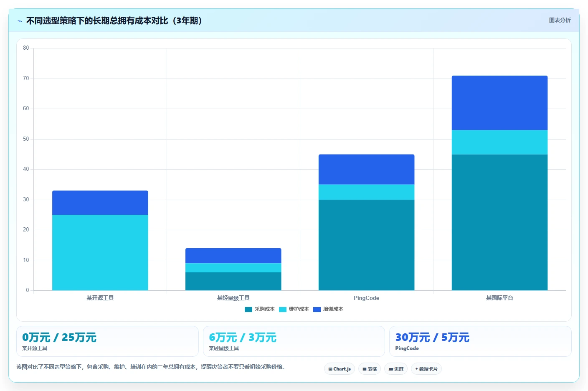The image size is (588, 391).
Task: Click the 某轻量级工具 purchase cost bar segment
Action: [233, 281]
